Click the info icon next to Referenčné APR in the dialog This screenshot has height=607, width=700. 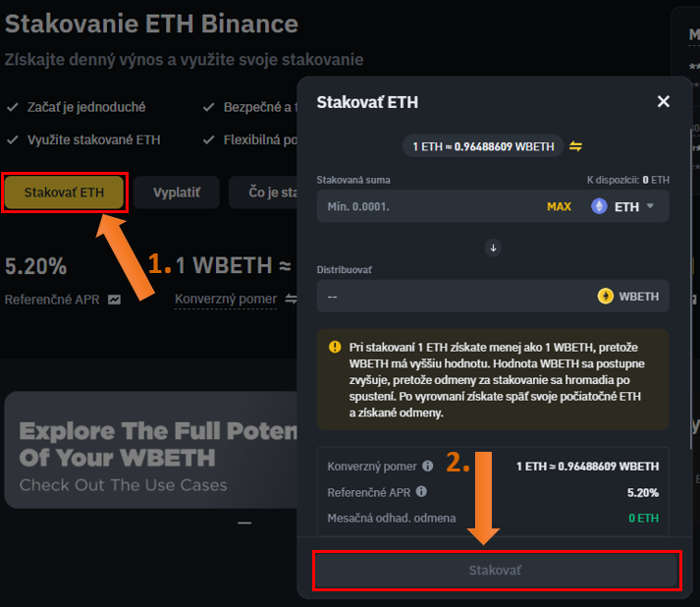click(422, 491)
